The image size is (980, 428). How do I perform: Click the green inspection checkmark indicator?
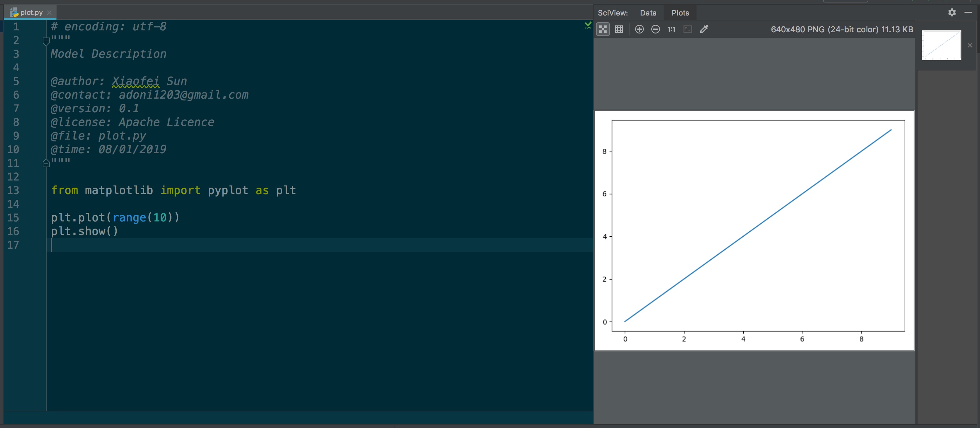pyautogui.click(x=588, y=25)
